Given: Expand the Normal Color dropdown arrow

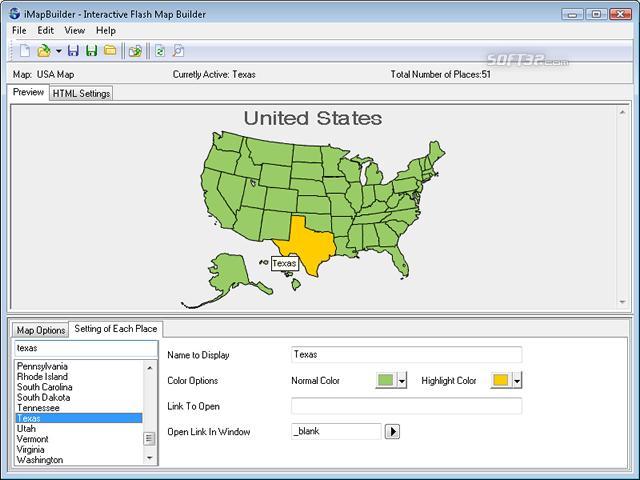Looking at the screenshot, I should click(402, 380).
